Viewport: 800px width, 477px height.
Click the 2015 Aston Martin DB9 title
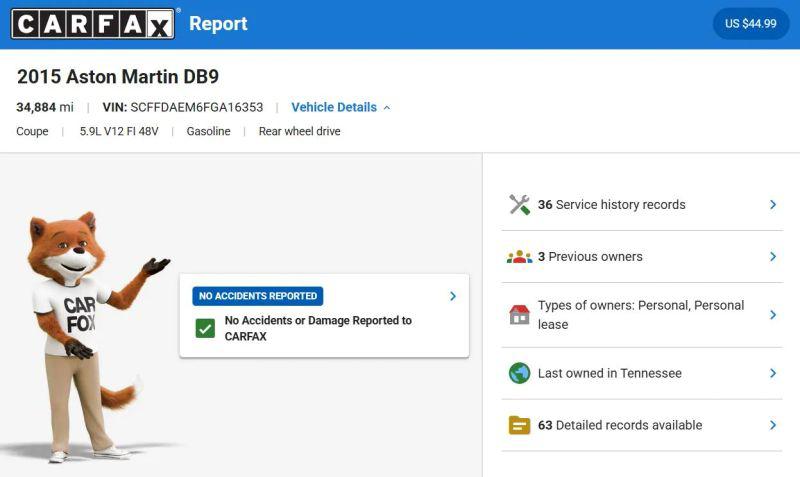[118, 77]
